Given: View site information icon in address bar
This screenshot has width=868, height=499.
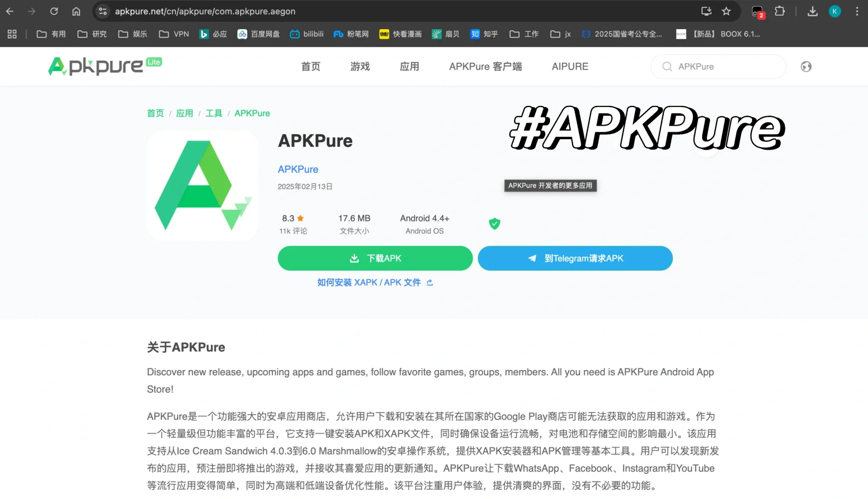Looking at the screenshot, I should pyautogui.click(x=103, y=11).
